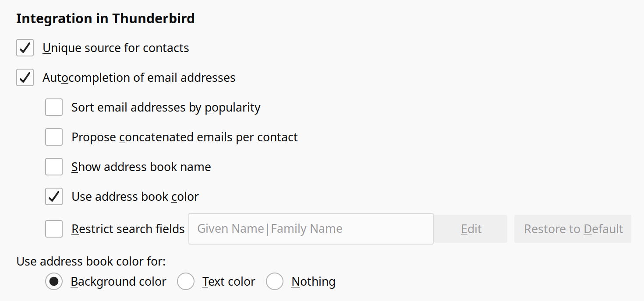Select the Background color radio button
644x301 pixels.
pyautogui.click(x=54, y=281)
